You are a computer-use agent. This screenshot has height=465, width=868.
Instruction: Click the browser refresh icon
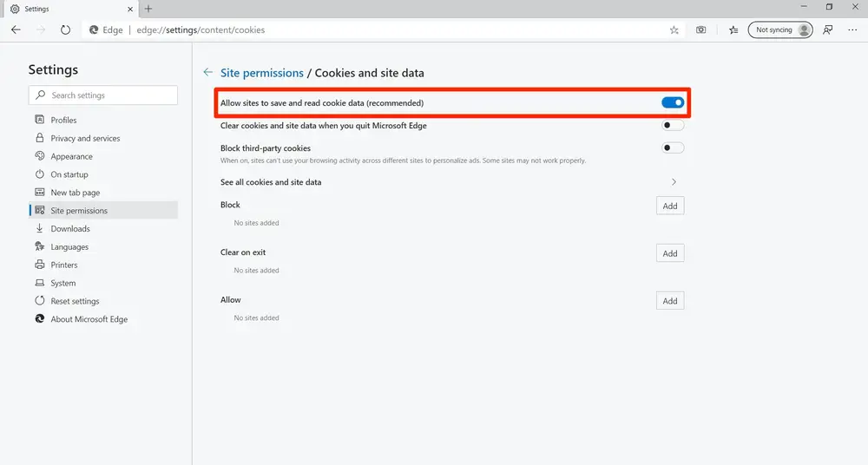pos(65,29)
